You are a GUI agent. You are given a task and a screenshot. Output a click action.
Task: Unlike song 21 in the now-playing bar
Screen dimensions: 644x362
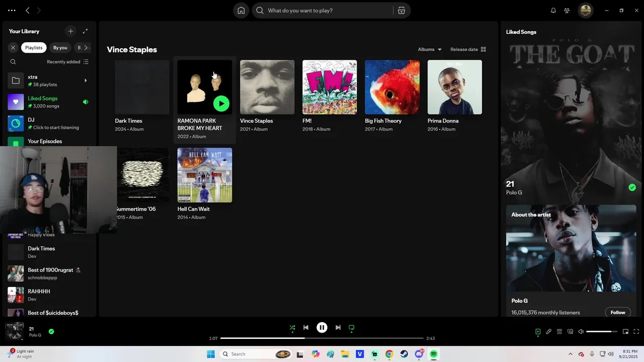(51, 332)
